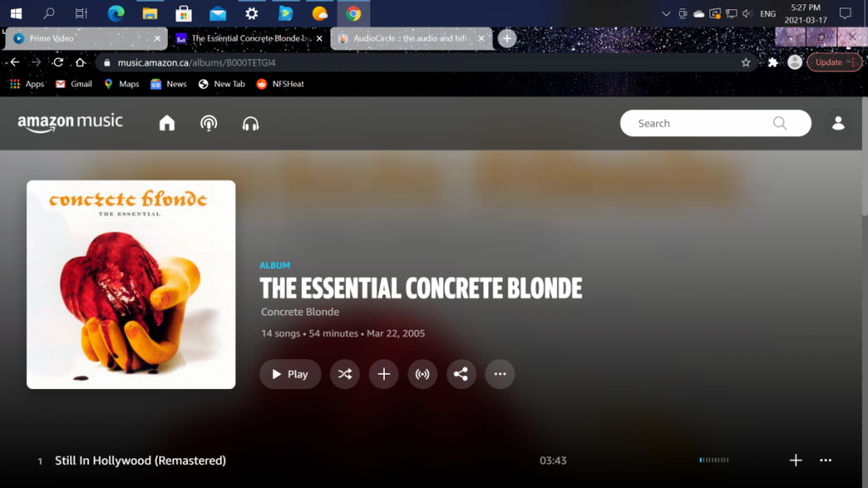Open the Concrete Blonde artist link
The image size is (868, 488).
(300, 312)
